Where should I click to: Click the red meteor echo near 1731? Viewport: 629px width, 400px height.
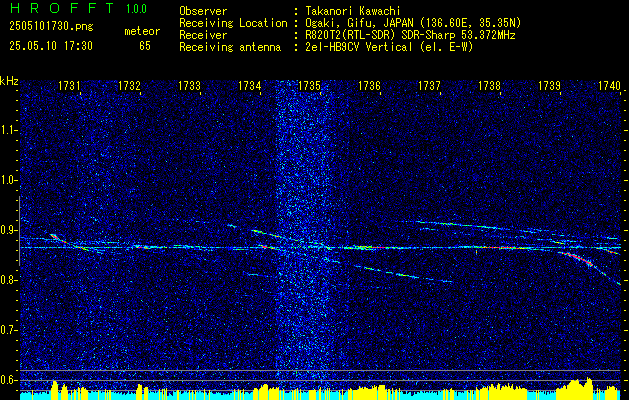pos(57,238)
